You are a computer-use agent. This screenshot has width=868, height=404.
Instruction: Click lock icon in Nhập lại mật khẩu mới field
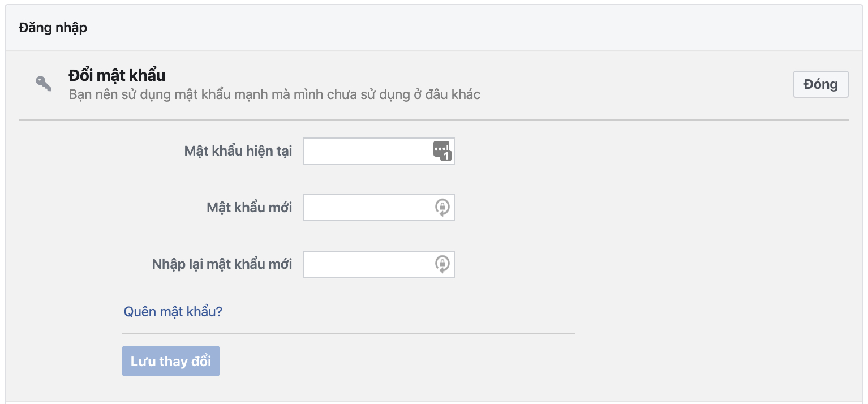pos(442,264)
